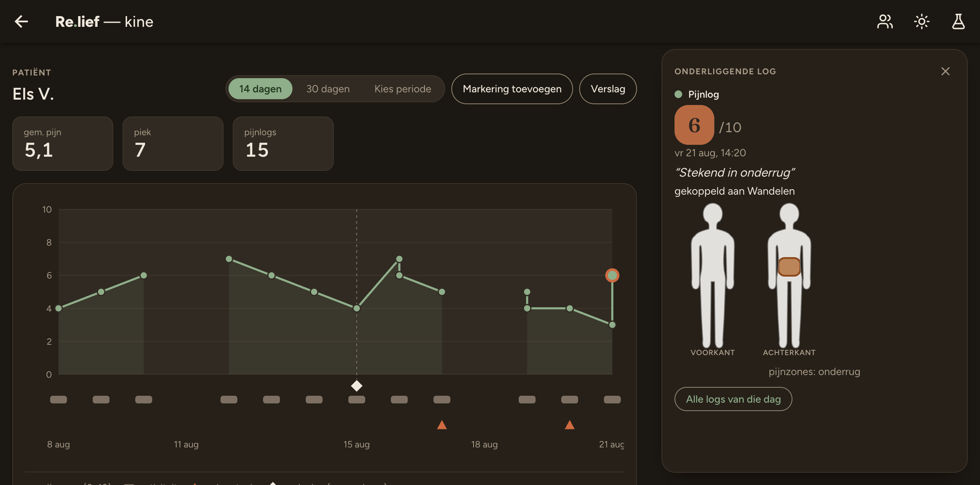Open the patients list icon

click(885, 21)
